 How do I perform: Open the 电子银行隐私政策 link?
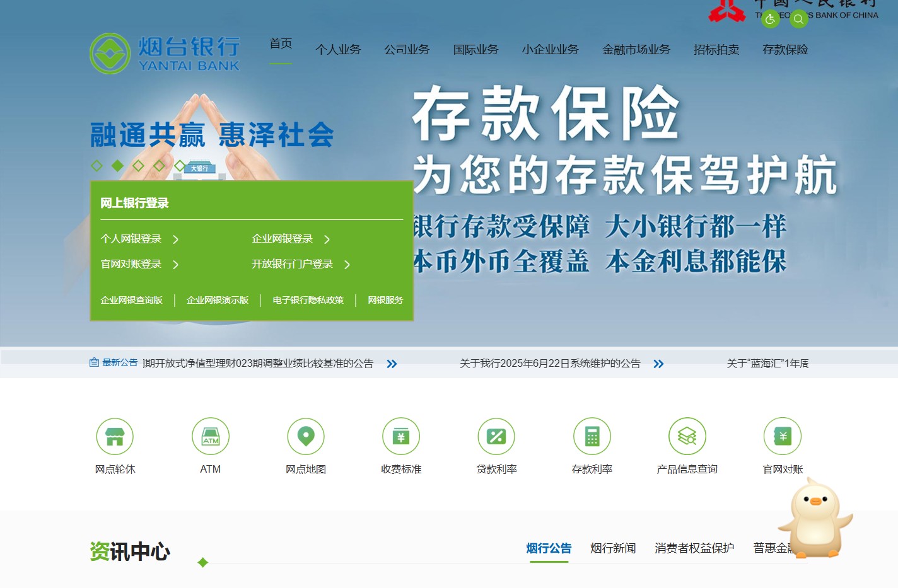click(x=308, y=300)
